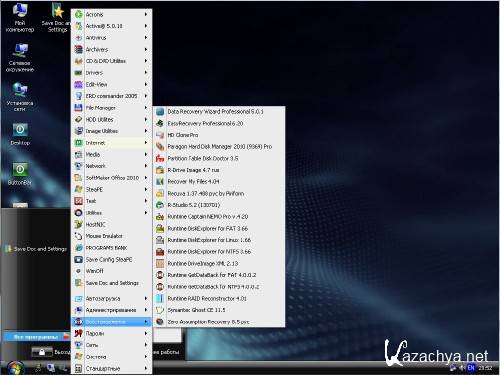The height and width of the screenshot is (375, 500).
Task: Open the Acronis submenu
Action: pos(111,14)
